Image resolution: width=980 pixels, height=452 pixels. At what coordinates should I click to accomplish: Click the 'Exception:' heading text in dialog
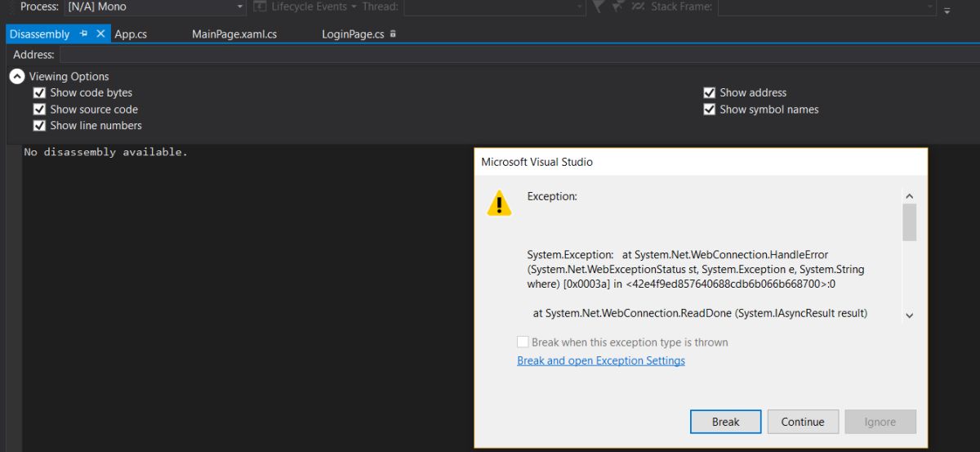coord(552,196)
